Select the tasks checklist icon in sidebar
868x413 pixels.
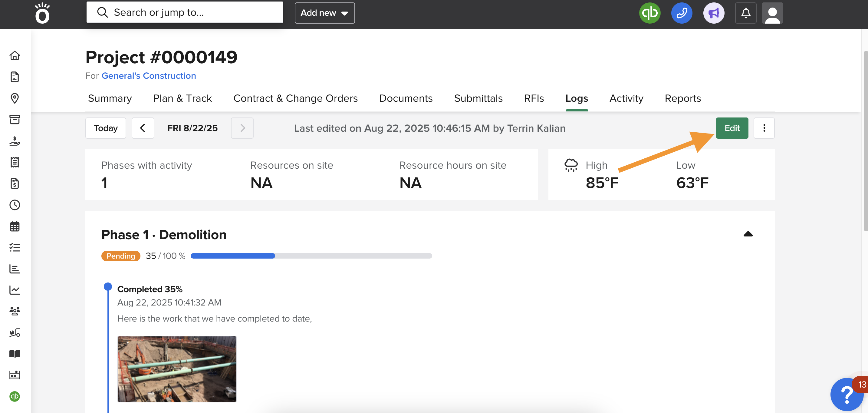coord(15,247)
